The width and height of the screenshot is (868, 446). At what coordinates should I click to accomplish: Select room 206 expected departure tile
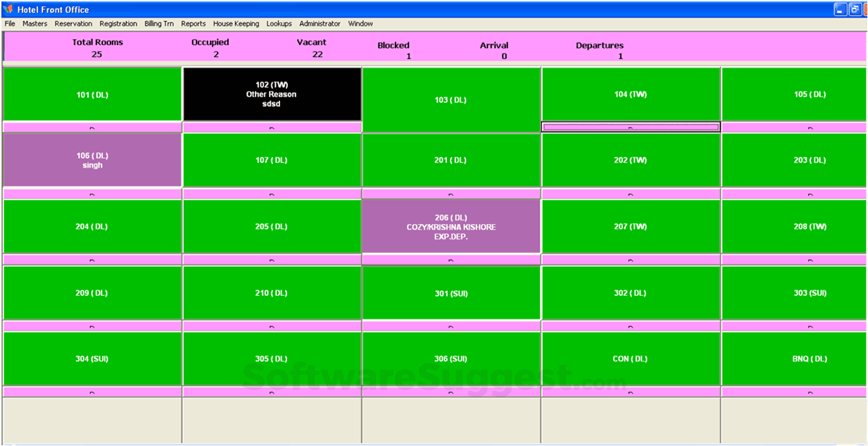[451, 226]
